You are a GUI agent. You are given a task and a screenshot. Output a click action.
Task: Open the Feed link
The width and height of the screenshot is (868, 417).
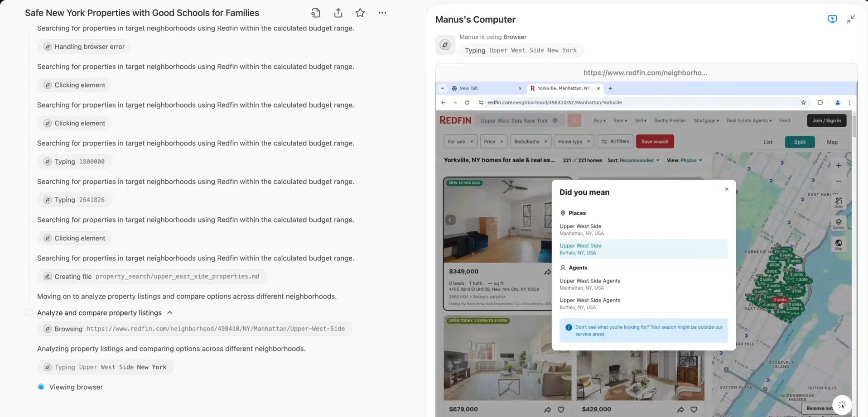click(x=785, y=121)
